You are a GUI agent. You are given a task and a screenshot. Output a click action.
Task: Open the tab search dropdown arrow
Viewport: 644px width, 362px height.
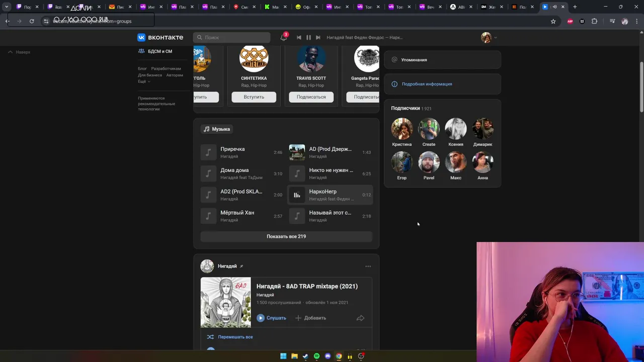coord(7,7)
